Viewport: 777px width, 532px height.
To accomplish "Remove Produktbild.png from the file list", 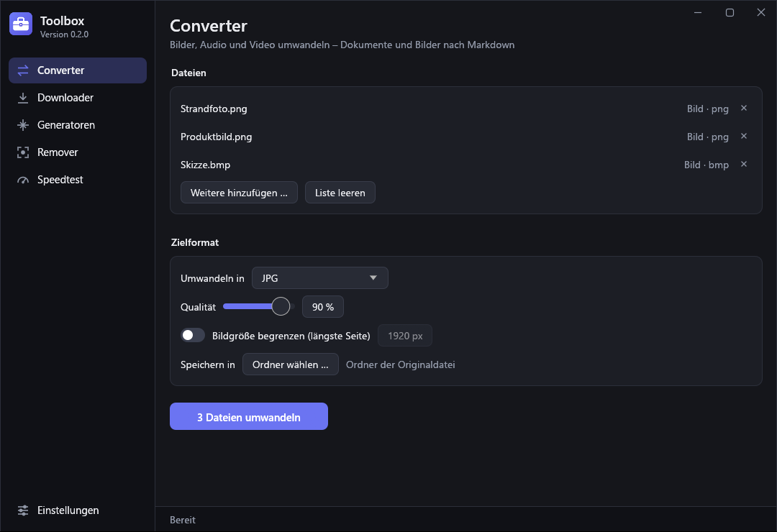I will (744, 136).
